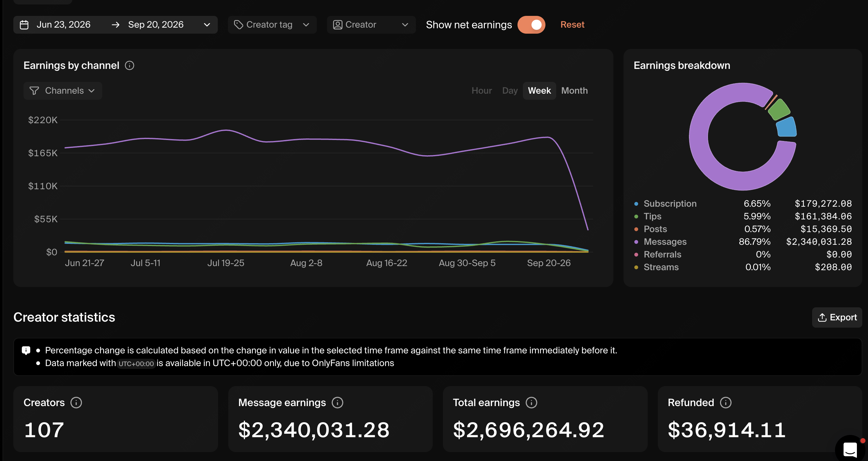Open the Creator tag dropdown
Viewport: 868px width, 461px height.
tap(272, 24)
